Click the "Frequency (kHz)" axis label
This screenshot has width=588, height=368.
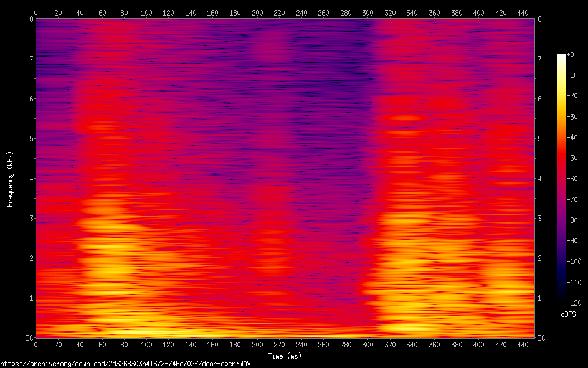pyautogui.click(x=10, y=178)
